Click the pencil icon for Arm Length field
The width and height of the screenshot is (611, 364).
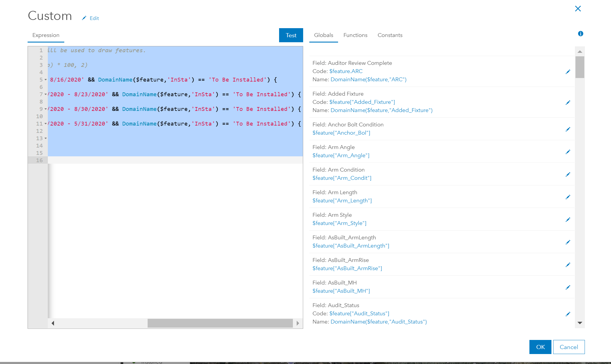point(568,197)
